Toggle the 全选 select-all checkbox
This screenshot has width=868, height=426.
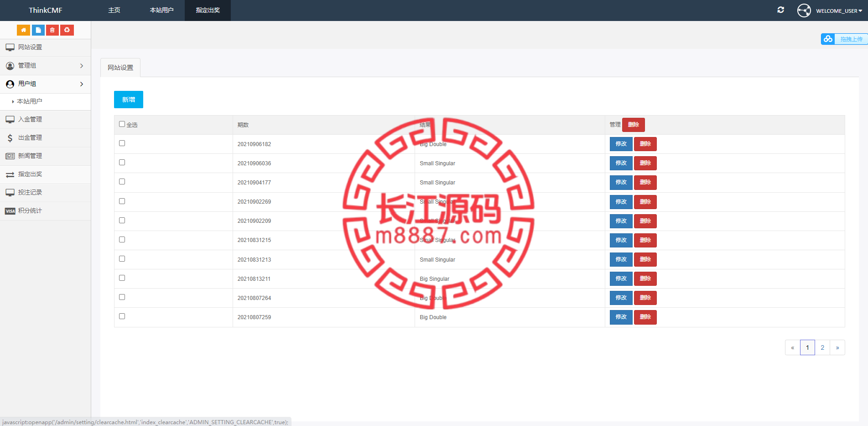tap(122, 124)
